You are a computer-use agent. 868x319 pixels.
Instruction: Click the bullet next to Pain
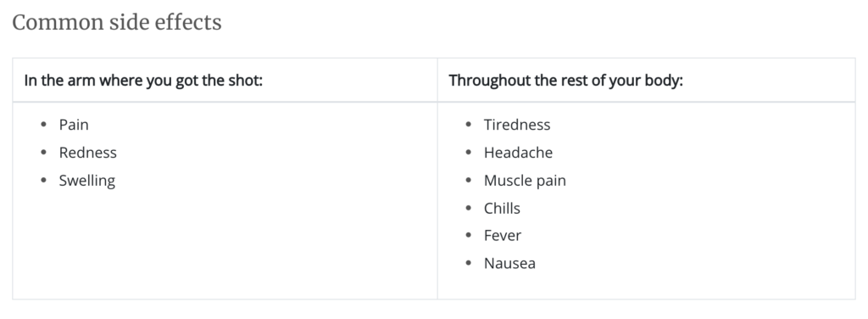(44, 124)
